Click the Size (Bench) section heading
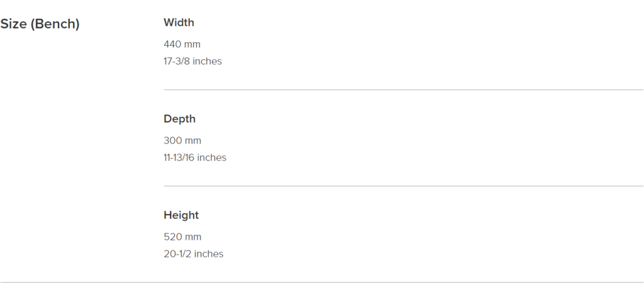The width and height of the screenshot is (644, 292). [40, 25]
